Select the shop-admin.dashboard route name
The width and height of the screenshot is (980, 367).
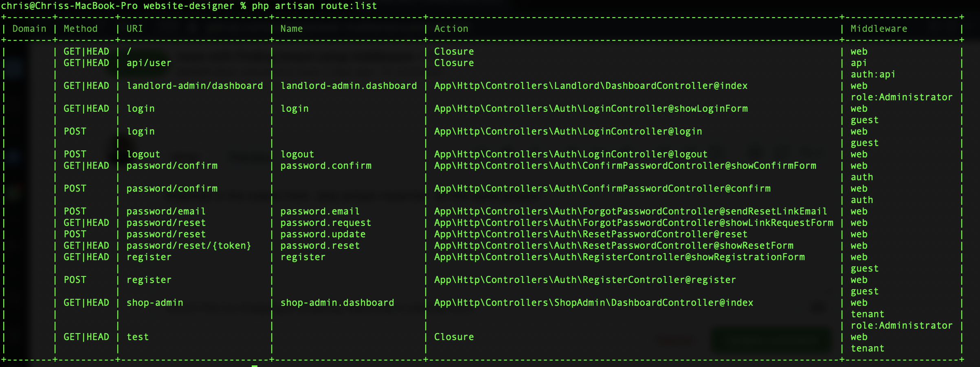[x=337, y=303]
